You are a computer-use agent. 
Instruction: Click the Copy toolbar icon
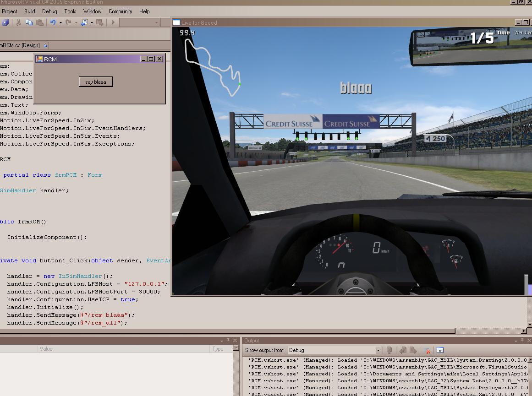point(29,23)
